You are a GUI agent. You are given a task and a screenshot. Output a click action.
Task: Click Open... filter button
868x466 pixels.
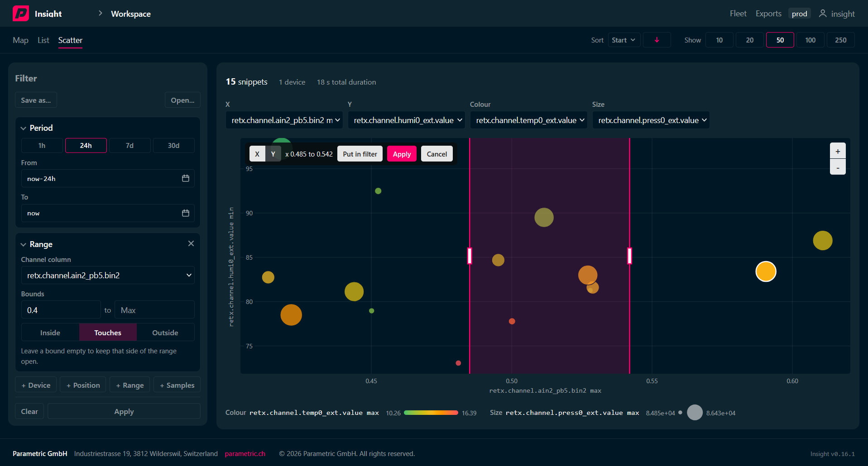pos(182,100)
